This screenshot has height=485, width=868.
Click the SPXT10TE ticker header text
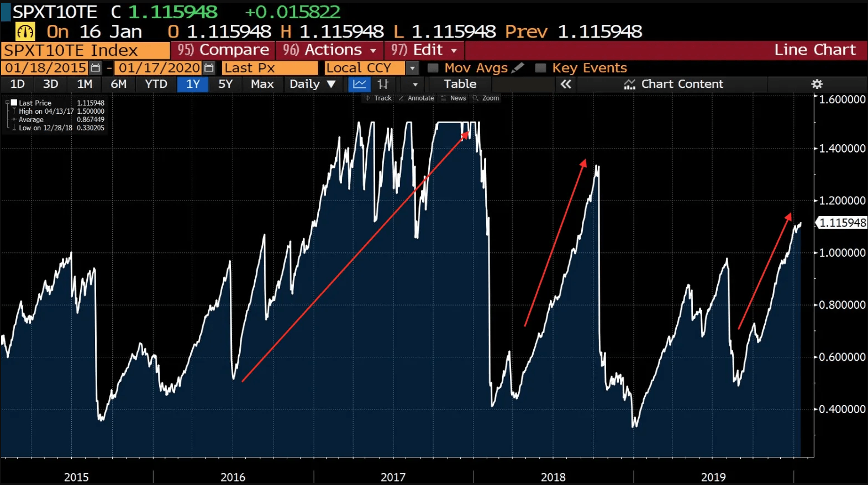55,12
